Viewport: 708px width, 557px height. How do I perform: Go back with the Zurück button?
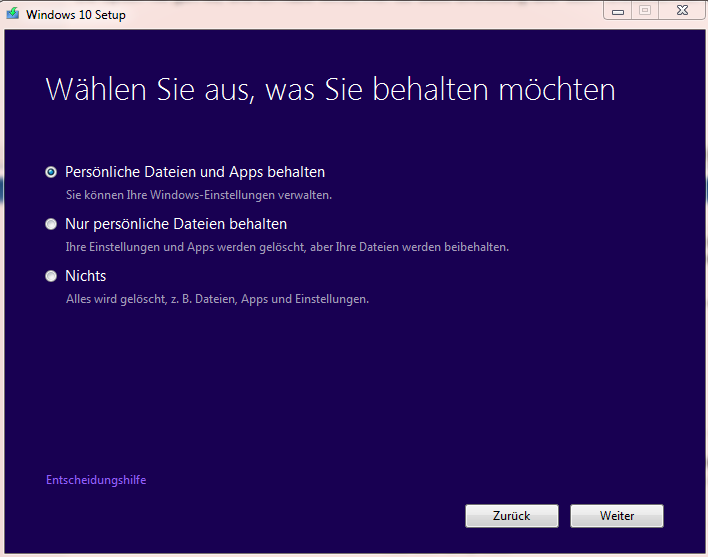click(x=512, y=516)
